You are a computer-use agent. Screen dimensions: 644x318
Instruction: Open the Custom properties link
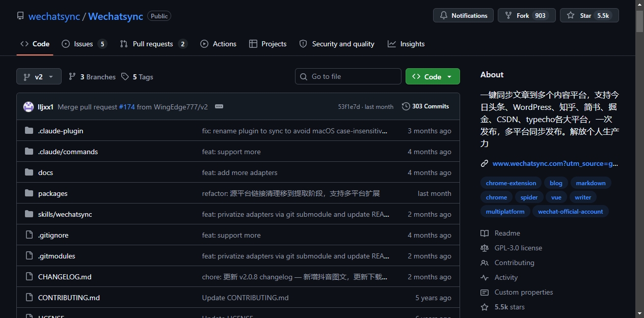coord(517,292)
